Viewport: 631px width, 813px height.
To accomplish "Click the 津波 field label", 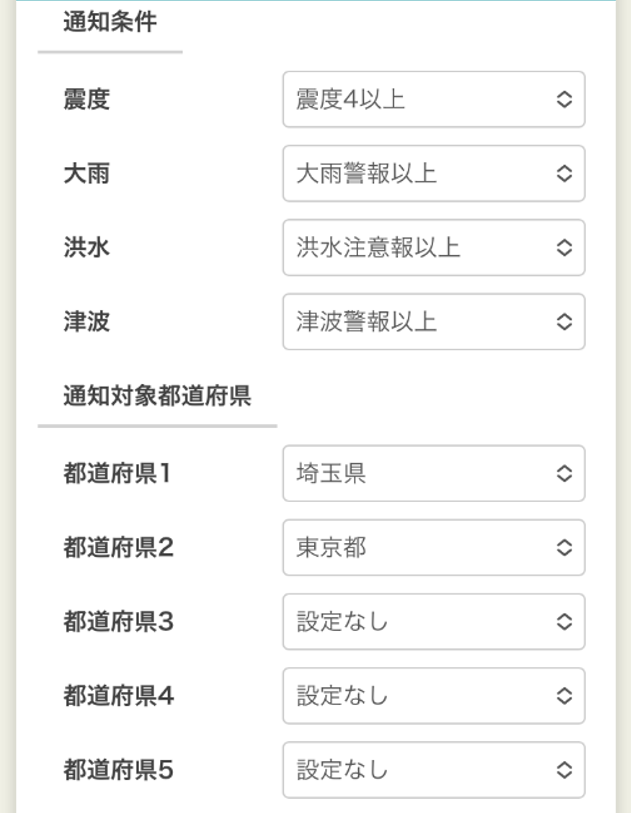I will pyautogui.click(x=86, y=321).
